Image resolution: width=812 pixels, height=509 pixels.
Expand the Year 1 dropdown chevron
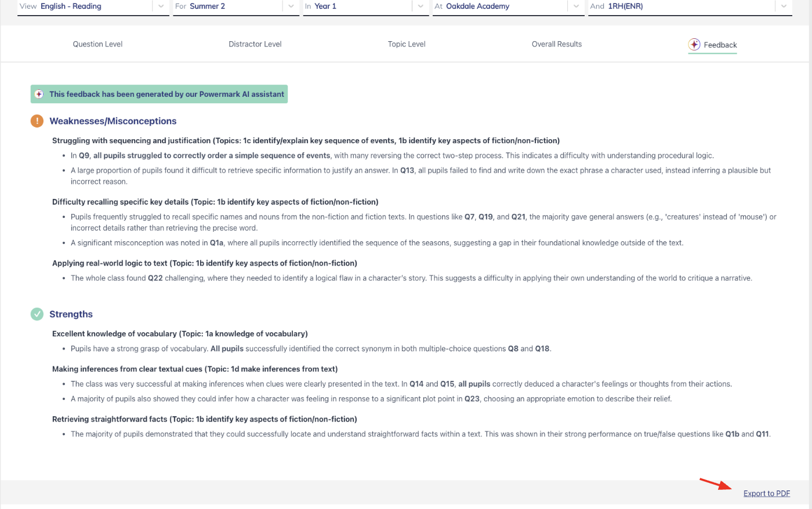(420, 6)
